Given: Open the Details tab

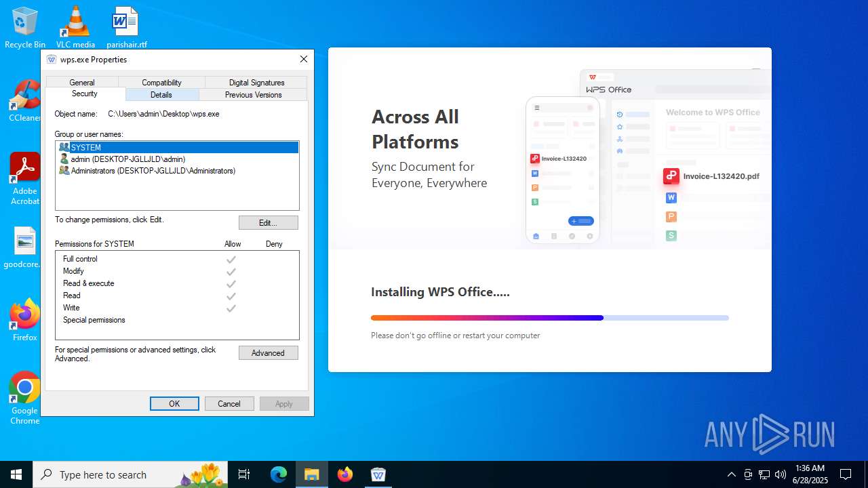Looking at the screenshot, I should (161, 95).
